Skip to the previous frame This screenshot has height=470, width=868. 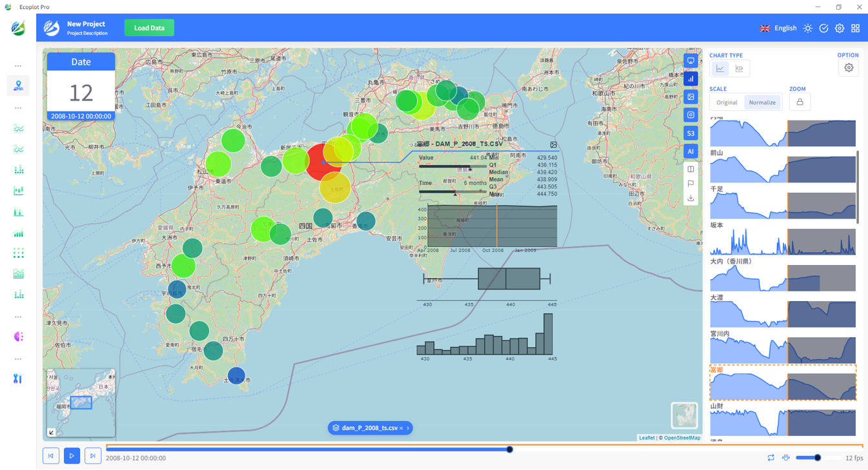(x=51, y=456)
